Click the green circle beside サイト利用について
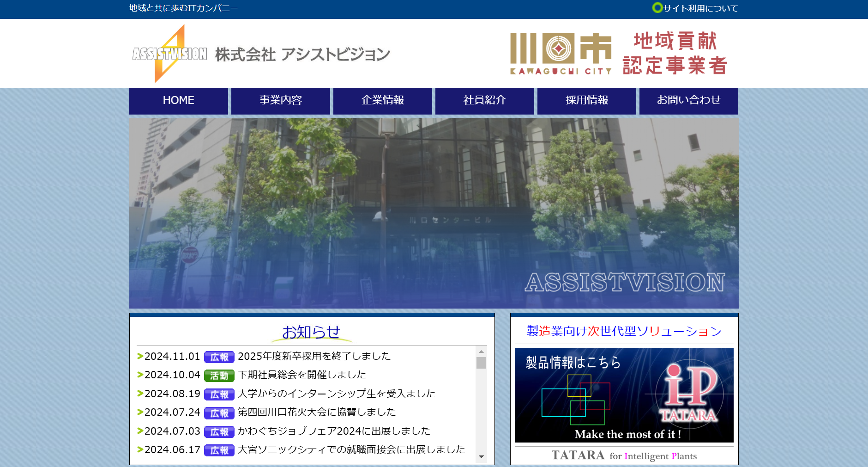The width and height of the screenshot is (868, 467). pos(657,8)
